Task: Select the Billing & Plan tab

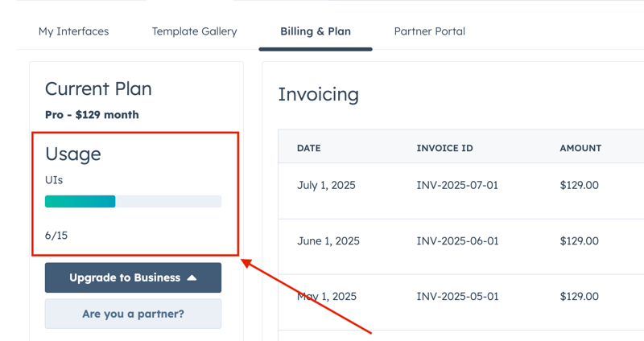Action: [316, 31]
